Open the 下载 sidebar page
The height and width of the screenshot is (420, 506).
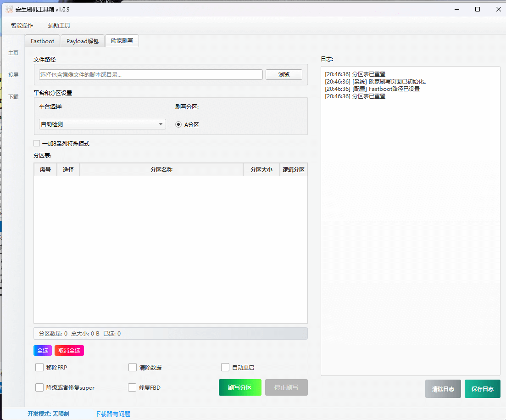pyautogui.click(x=13, y=97)
